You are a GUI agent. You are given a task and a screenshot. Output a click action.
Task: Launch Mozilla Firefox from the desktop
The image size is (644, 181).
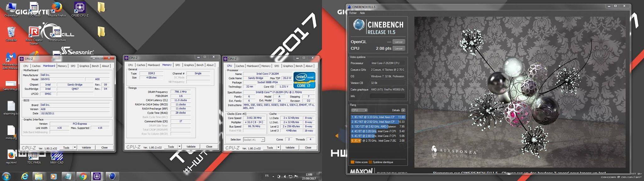tap(57, 9)
